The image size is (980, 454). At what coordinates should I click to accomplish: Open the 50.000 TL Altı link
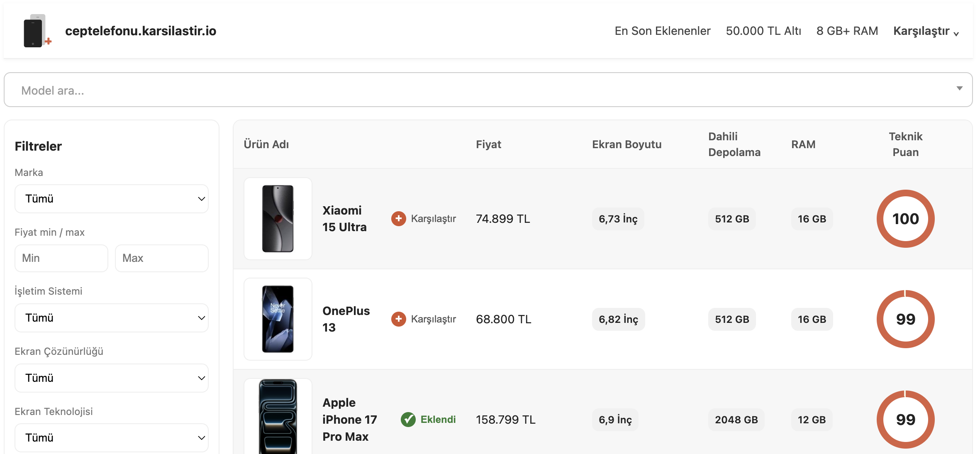(763, 31)
